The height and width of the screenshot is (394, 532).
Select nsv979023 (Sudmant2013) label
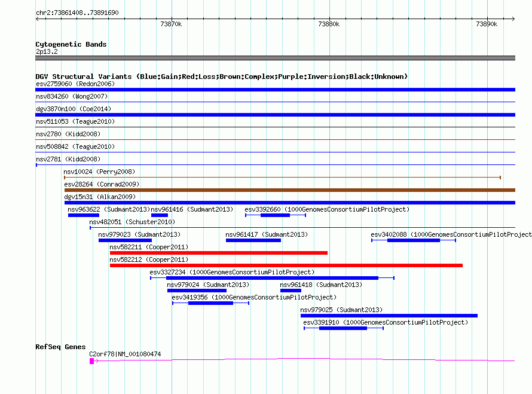coord(139,234)
